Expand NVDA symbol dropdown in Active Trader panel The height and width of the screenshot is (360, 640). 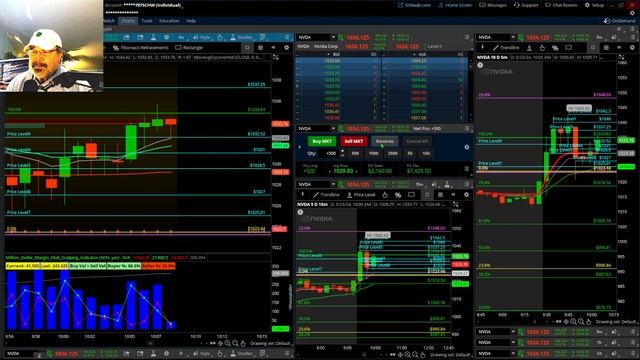(x=333, y=129)
